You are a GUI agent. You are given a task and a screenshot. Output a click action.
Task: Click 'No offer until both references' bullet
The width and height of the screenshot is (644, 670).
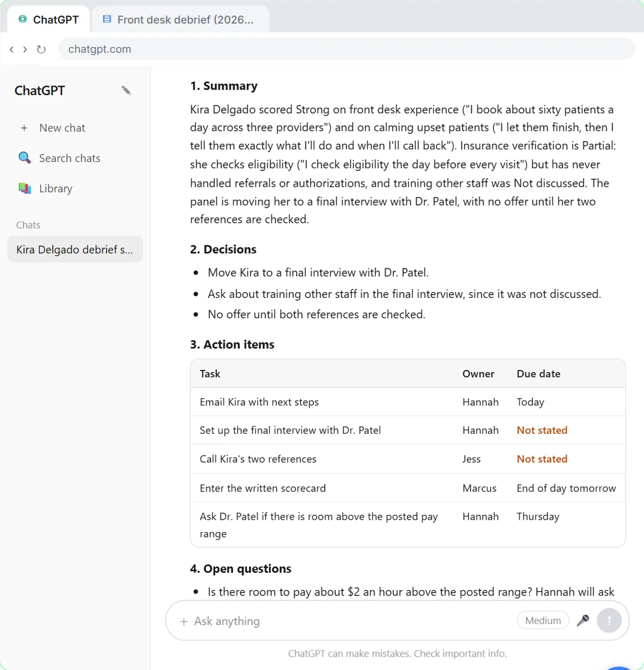(x=317, y=314)
